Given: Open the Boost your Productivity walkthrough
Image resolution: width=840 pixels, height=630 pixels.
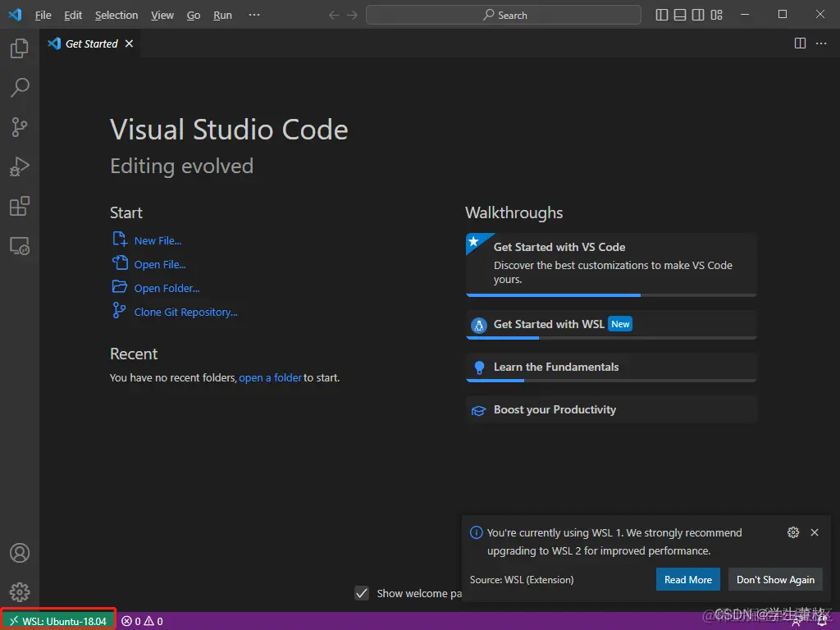Looking at the screenshot, I should pyautogui.click(x=611, y=410).
